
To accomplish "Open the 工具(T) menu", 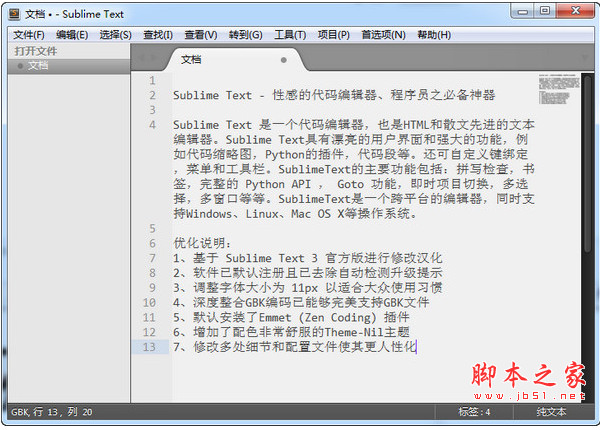I will pos(290,35).
